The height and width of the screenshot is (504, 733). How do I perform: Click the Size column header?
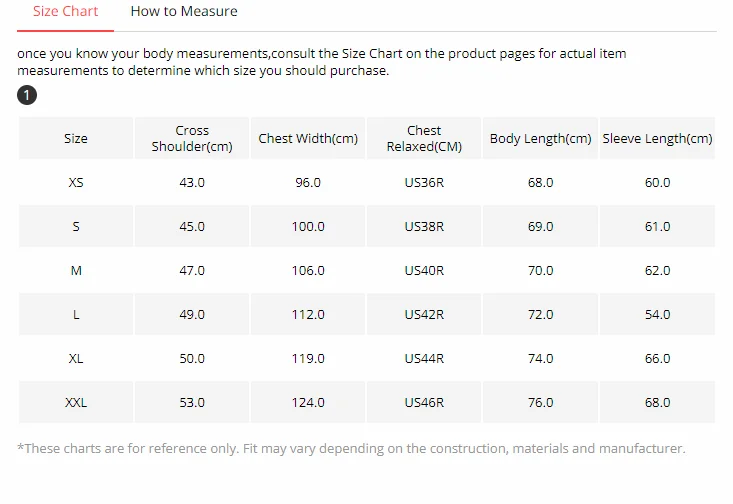click(76, 138)
